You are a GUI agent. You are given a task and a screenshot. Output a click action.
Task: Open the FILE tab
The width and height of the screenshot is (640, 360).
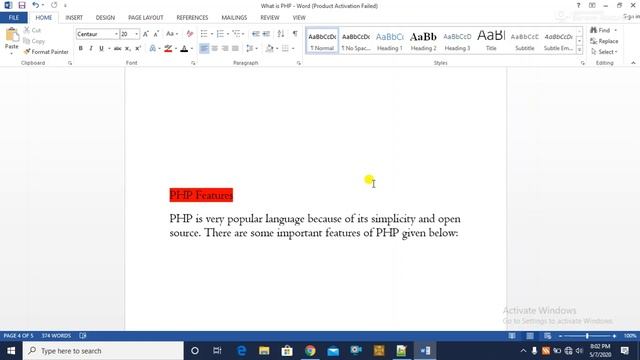(x=13, y=18)
